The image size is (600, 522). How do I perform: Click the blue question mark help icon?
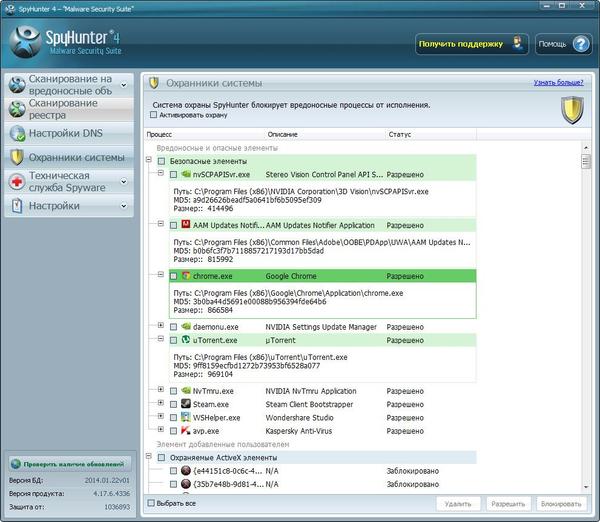pyautogui.click(x=581, y=44)
